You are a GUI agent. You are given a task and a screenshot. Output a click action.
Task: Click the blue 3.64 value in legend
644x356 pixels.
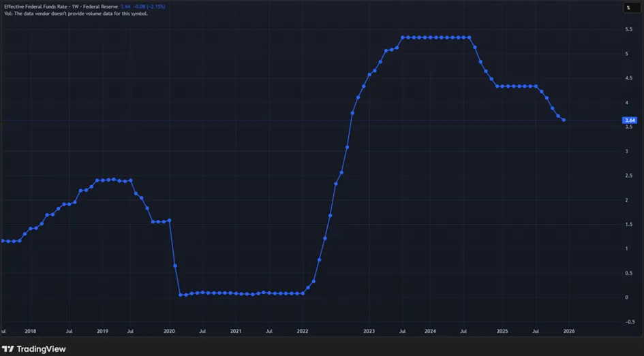click(x=125, y=7)
